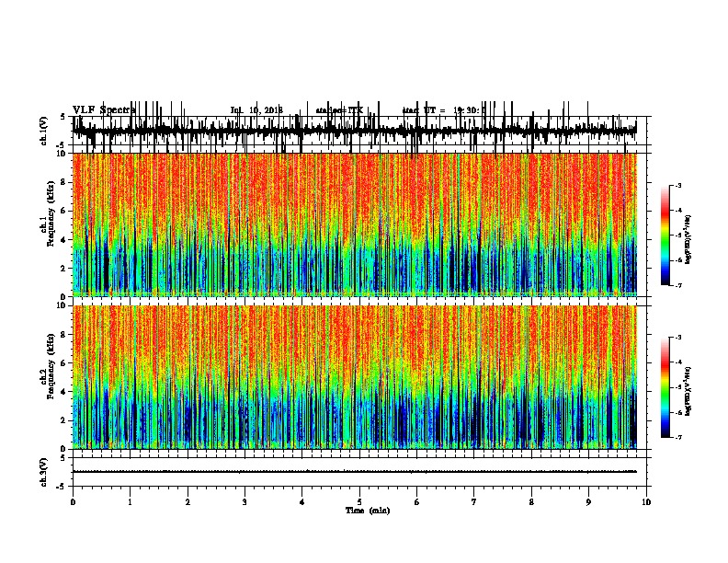Click the '4' kHz tick of ch.2 spectrogram

click(x=63, y=392)
